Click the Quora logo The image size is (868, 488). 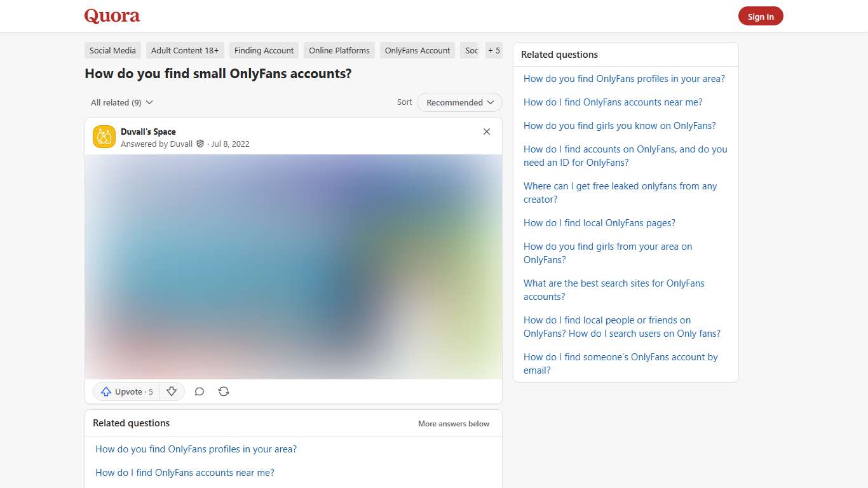tap(112, 16)
